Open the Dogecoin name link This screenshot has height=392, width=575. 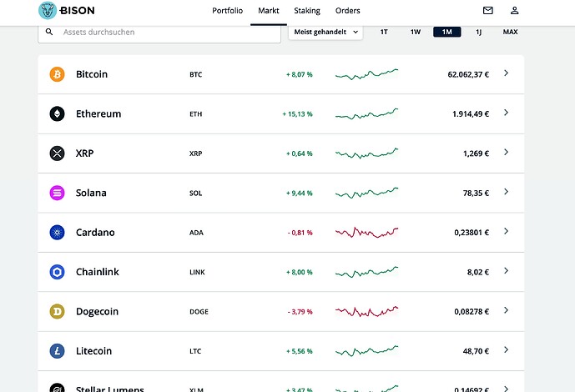click(97, 311)
